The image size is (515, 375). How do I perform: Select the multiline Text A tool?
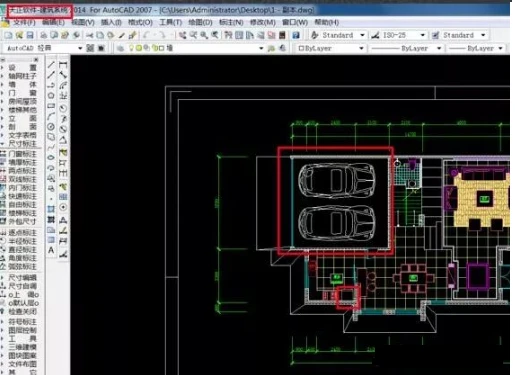51,250
